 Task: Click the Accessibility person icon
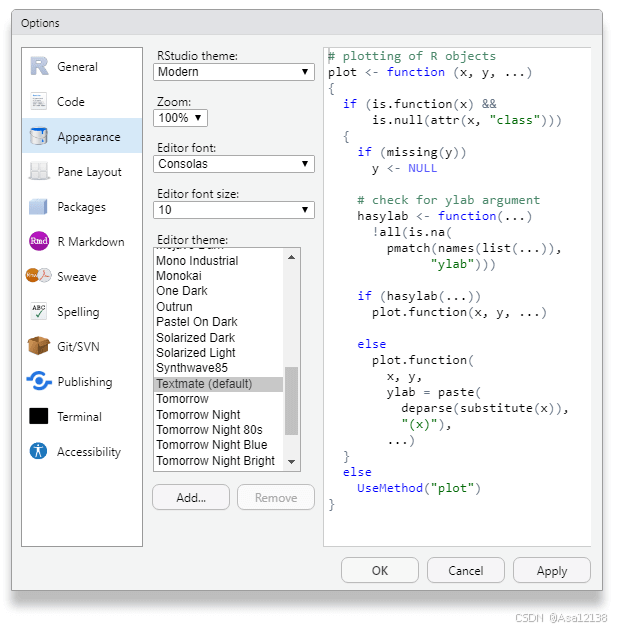pyautogui.click(x=39, y=451)
